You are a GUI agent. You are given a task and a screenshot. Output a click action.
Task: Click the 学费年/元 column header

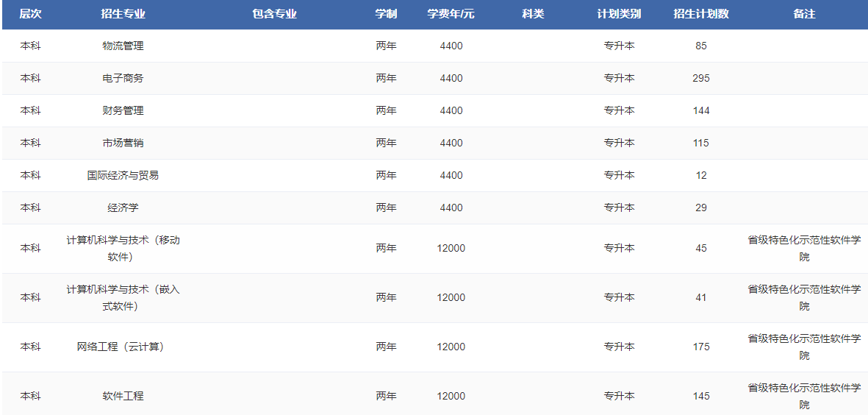(x=451, y=14)
